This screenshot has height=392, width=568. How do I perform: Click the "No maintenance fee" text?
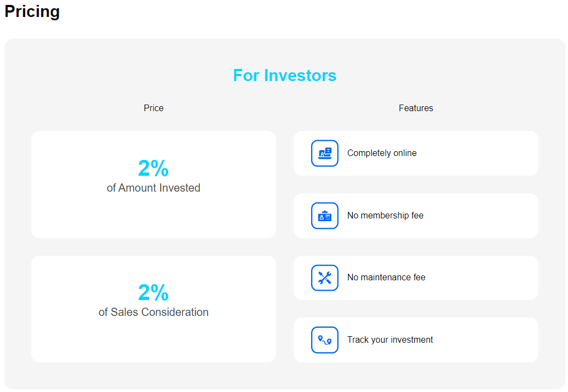[x=386, y=278]
